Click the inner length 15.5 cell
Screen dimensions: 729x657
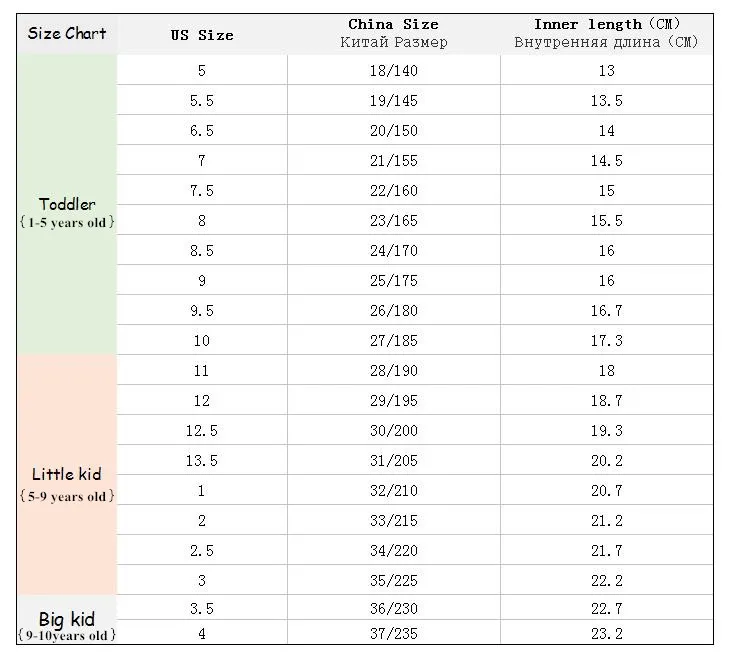606,221
